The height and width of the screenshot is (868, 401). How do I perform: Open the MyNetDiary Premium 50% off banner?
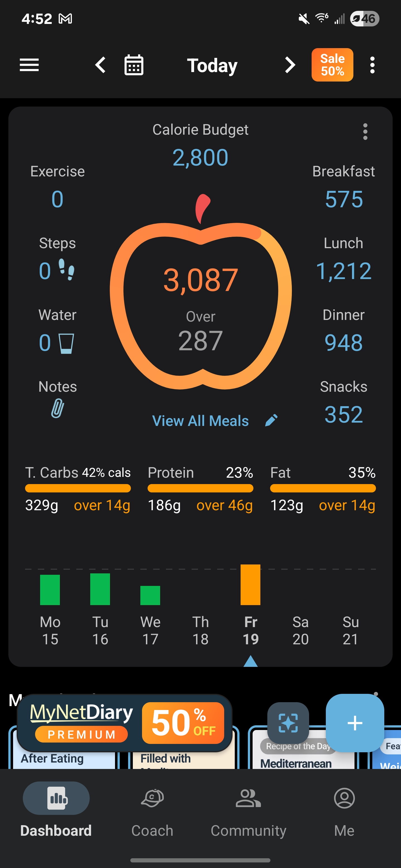point(124,723)
